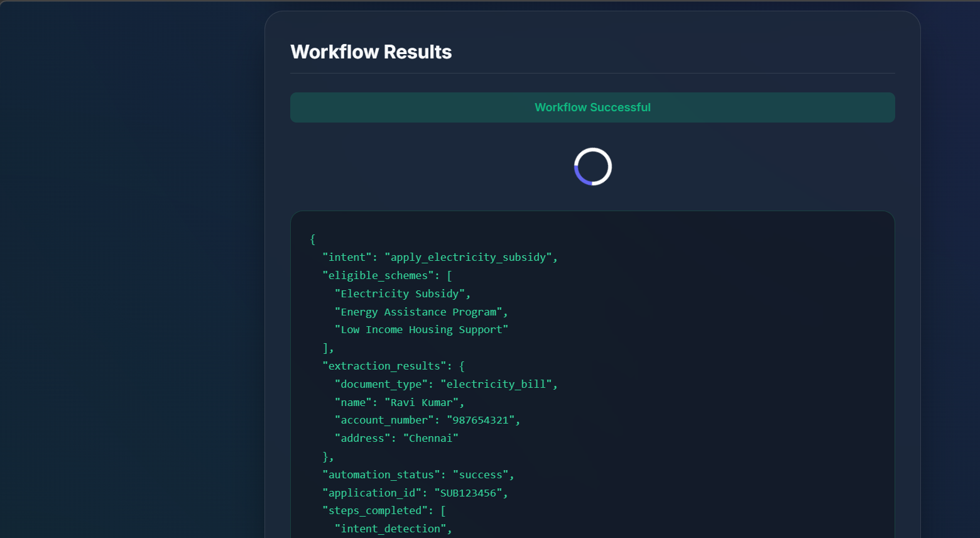Screen dimensions: 980x538
Task: Click the "document_type": "electricity_bill" line
Action: (446, 384)
